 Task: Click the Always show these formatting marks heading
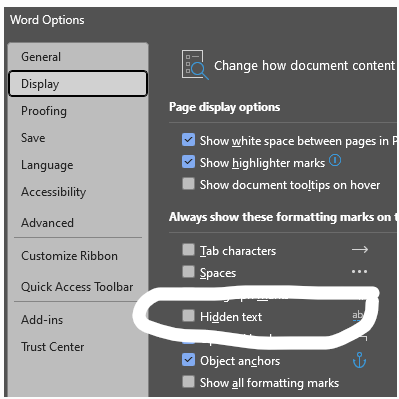283,217
